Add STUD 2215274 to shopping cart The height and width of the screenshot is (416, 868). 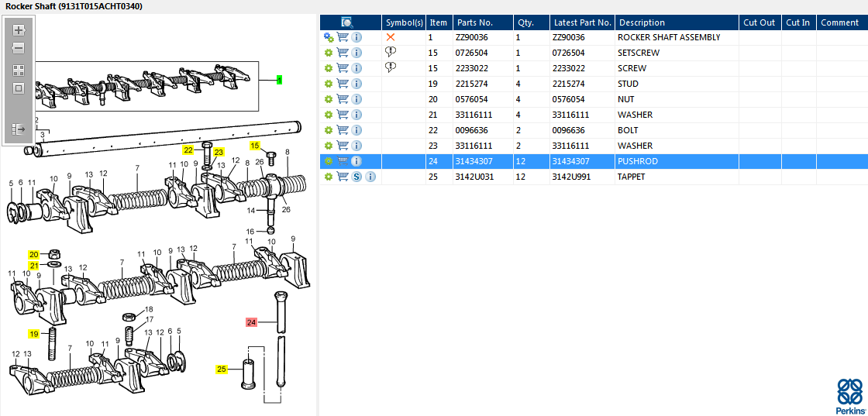pos(342,84)
